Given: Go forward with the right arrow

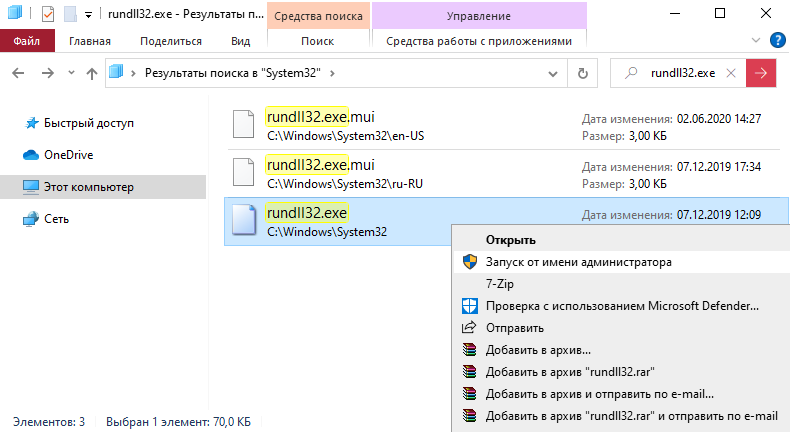Looking at the screenshot, I should [47, 73].
